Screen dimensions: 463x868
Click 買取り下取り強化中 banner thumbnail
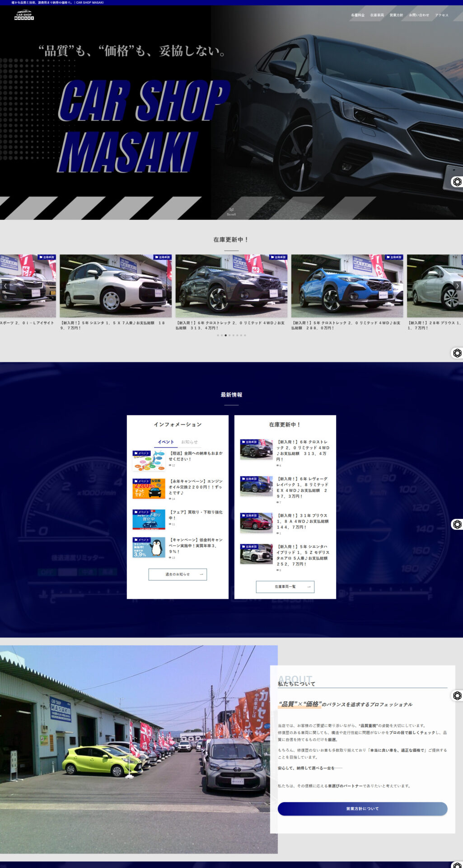click(149, 519)
